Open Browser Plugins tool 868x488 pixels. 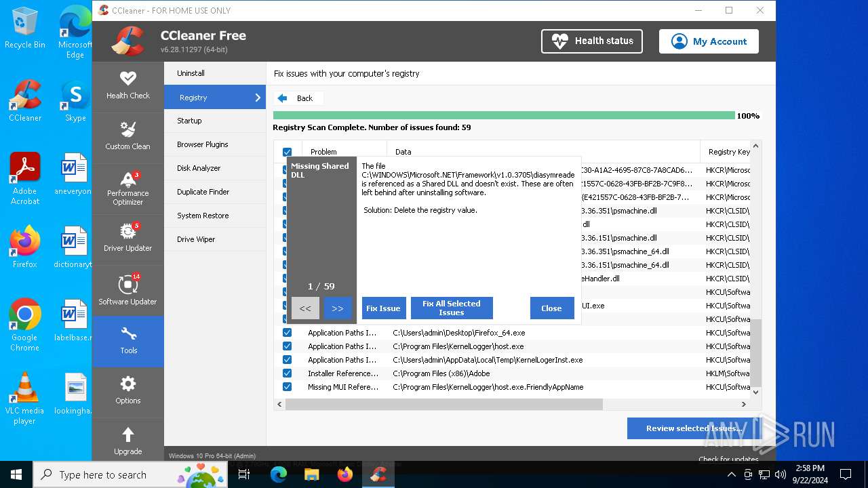pos(215,144)
